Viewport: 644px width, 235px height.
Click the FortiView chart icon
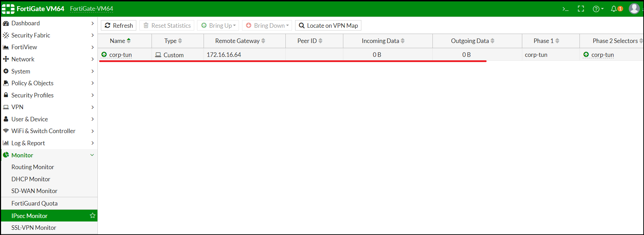(x=6, y=47)
